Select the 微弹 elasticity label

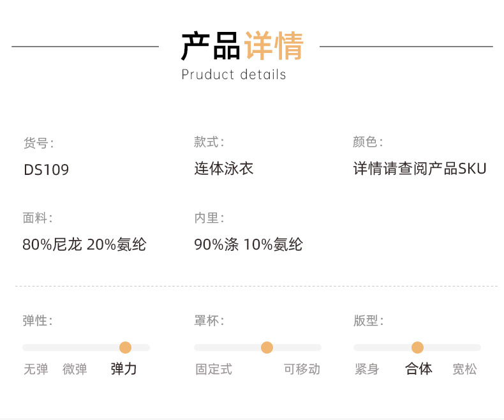[75, 369]
